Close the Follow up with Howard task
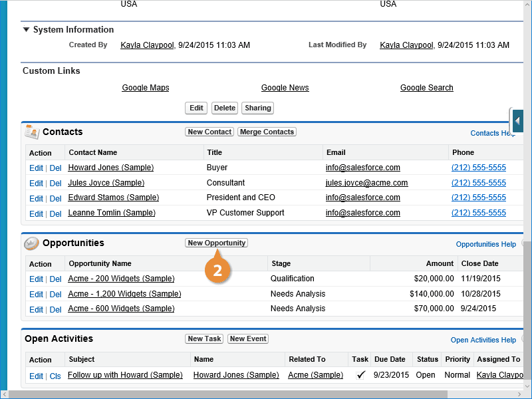 tap(55, 376)
